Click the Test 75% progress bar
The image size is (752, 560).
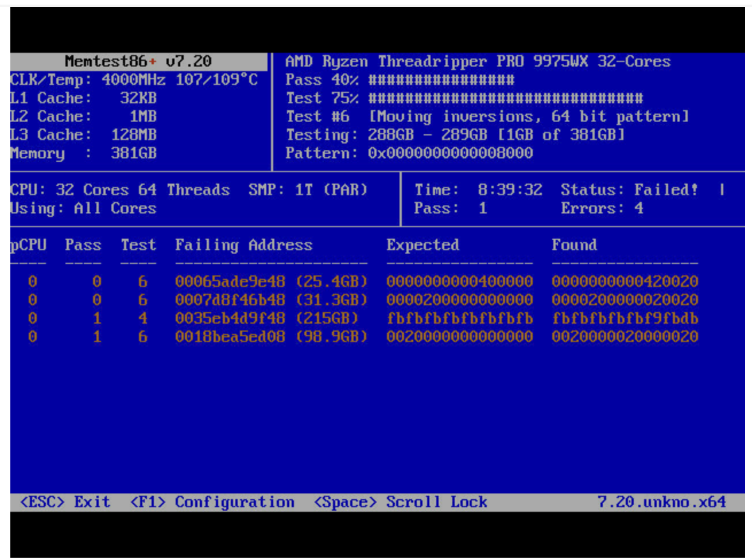(505, 98)
